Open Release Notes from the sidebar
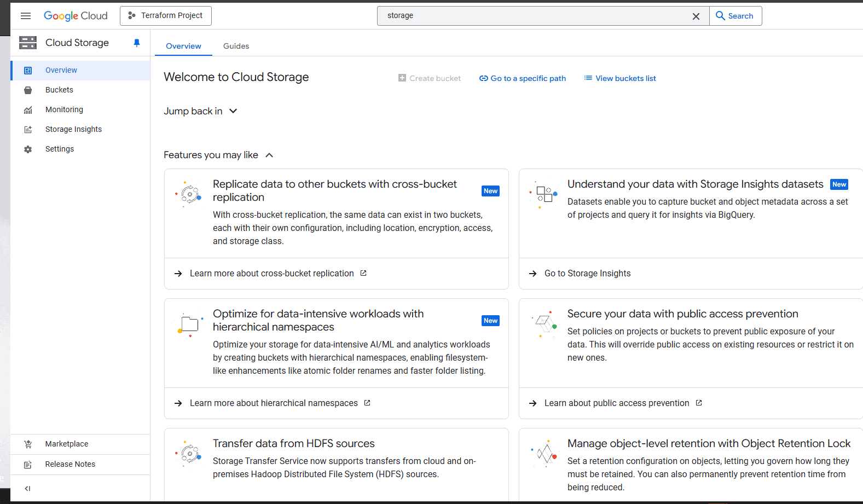The image size is (863, 504). coord(80,464)
